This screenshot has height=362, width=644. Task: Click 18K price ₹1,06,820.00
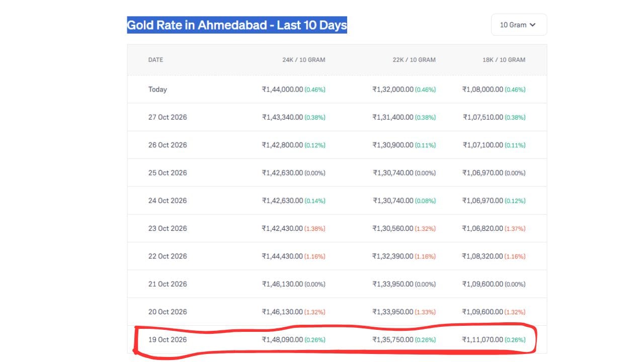482,228
